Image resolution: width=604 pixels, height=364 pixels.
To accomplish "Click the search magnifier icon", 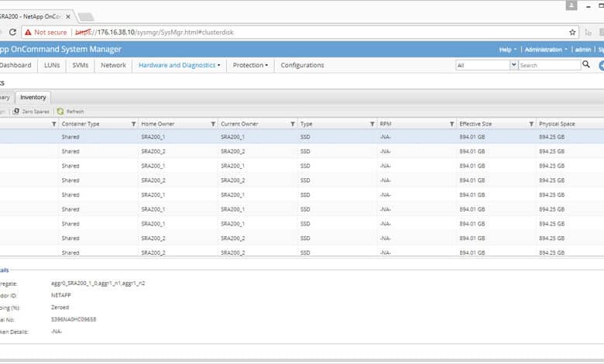I will [x=586, y=64].
